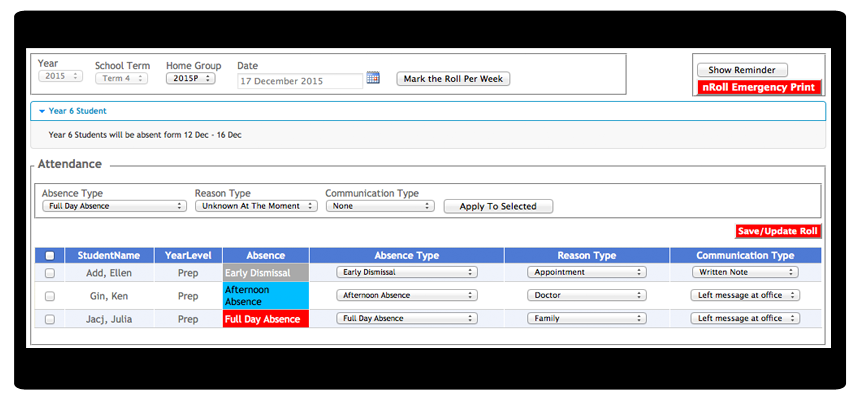The width and height of the screenshot is (861, 400).
Task: Click the Save/Update Roll button
Action: [778, 231]
